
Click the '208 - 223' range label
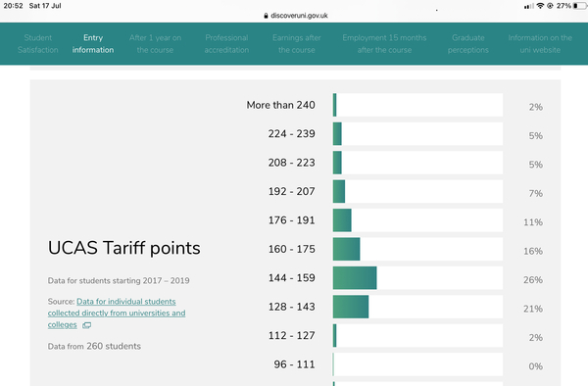(x=291, y=163)
